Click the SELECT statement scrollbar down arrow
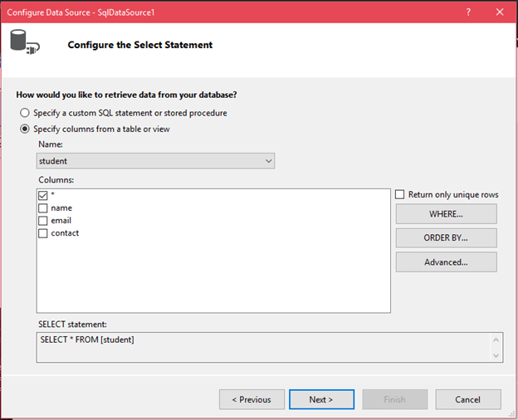Image resolution: width=518 pixels, height=420 pixels. pyautogui.click(x=496, y=355)
